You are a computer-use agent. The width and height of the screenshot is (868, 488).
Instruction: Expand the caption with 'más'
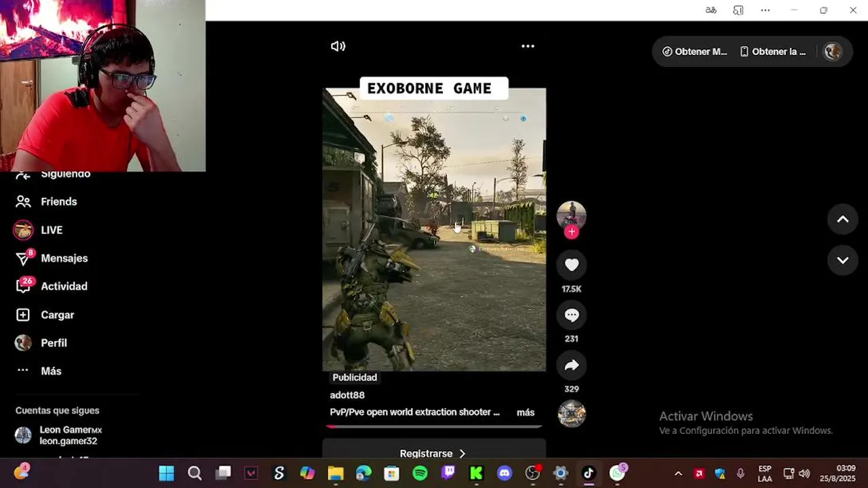click(526, 412)
